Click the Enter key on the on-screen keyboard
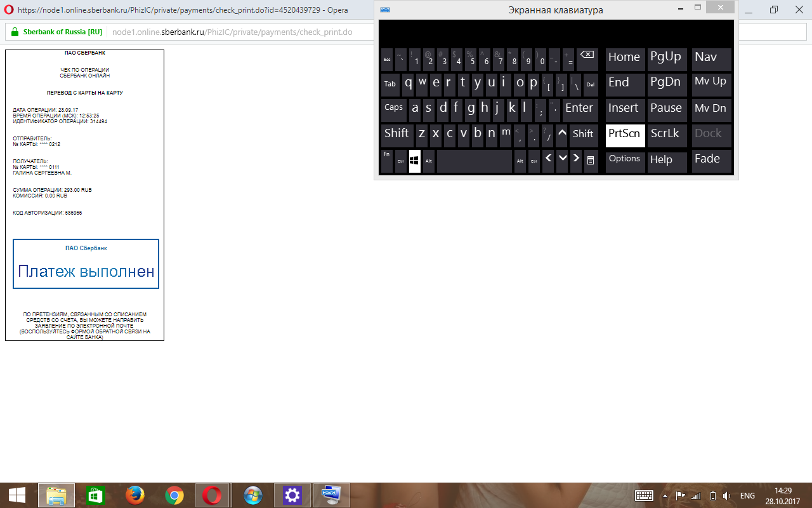This screenshot has width=812, height=508. click(580, 110)
